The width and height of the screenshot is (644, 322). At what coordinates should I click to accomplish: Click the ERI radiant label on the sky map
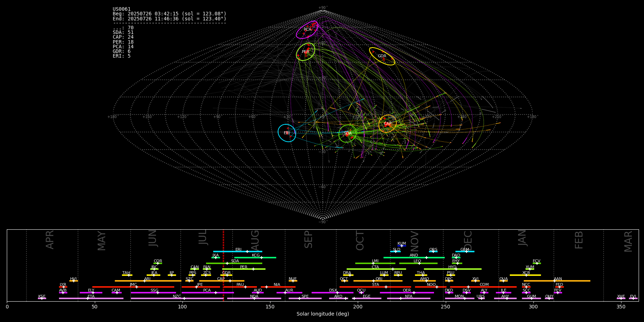point(287,133)
